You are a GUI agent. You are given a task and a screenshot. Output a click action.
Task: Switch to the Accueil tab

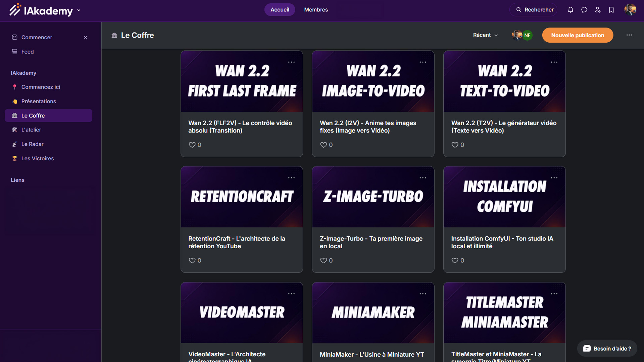280,10
